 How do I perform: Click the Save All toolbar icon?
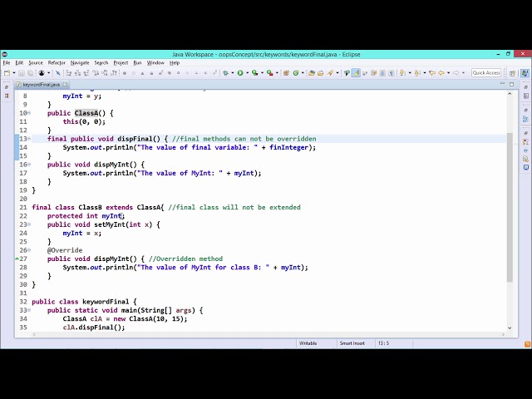30,73
